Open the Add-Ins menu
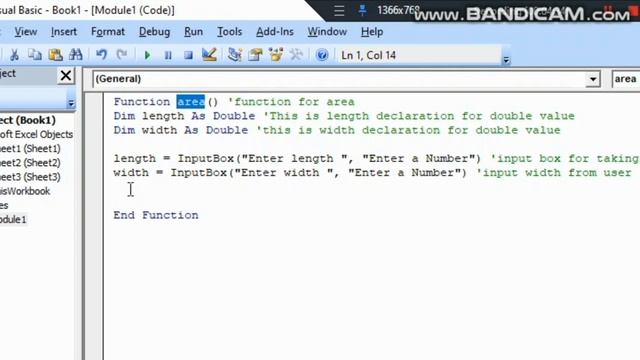Screen dimensions: 640x360 tap(275, 32)
